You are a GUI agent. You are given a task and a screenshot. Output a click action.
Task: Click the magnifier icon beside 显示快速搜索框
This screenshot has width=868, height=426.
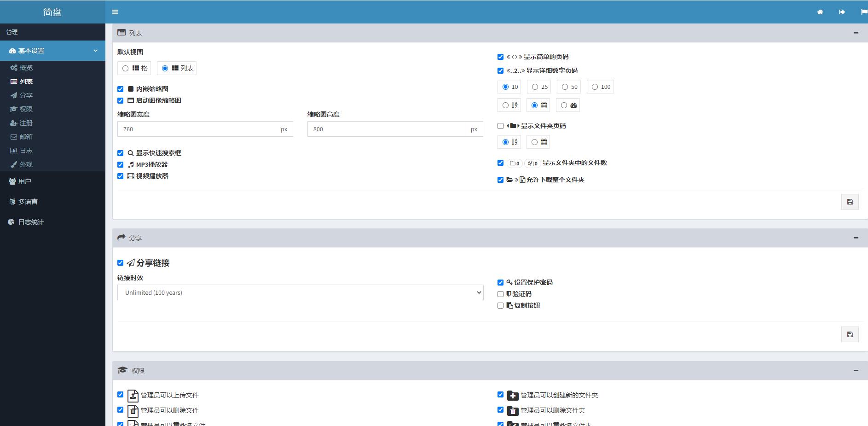click(131, 153)
